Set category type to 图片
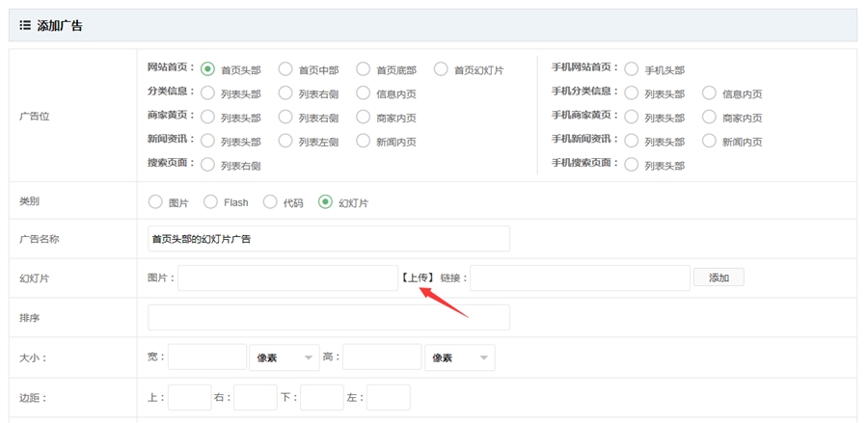Screen dimensions: 868x423 click(155, 202)
